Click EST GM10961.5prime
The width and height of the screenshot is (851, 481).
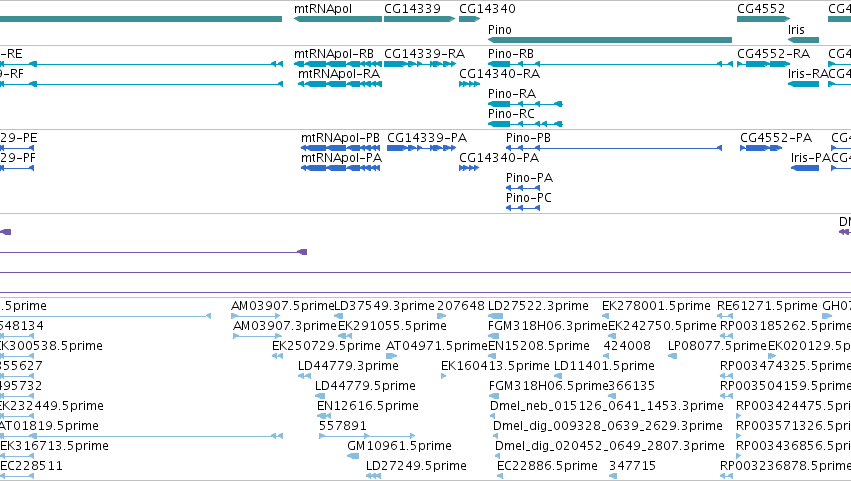[x=399, y=447]
